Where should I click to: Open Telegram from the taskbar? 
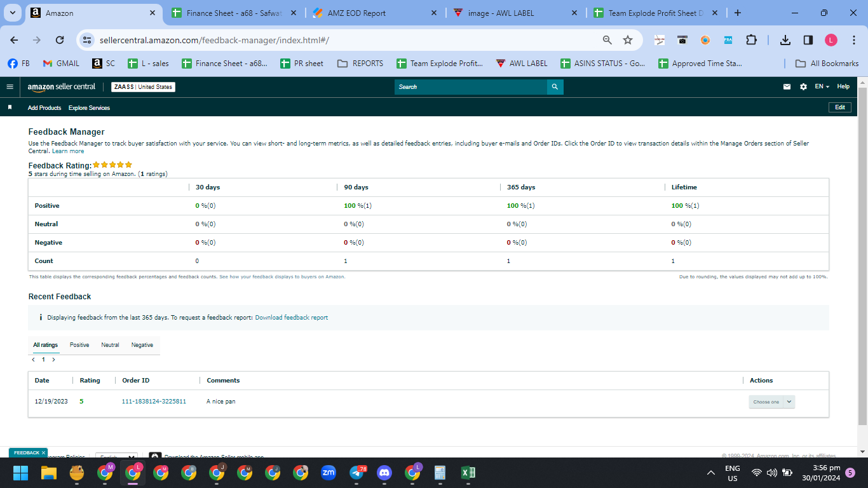coord(356,473)
